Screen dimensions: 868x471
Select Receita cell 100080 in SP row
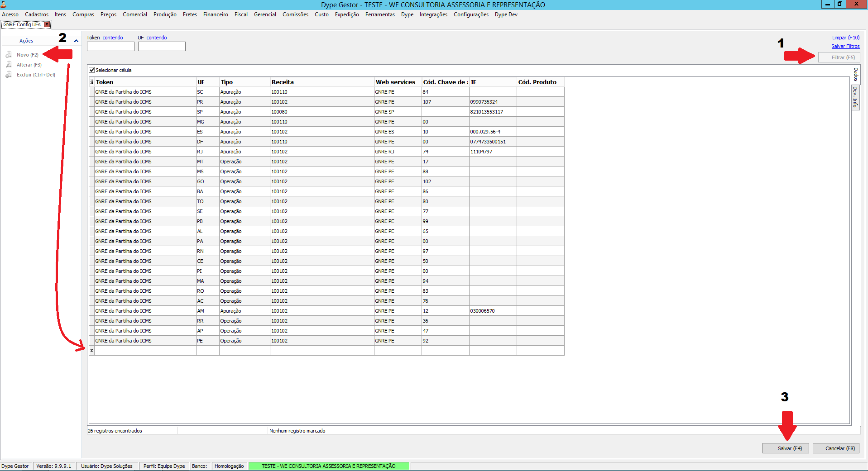pyautogui.click(x=322, y=112)
